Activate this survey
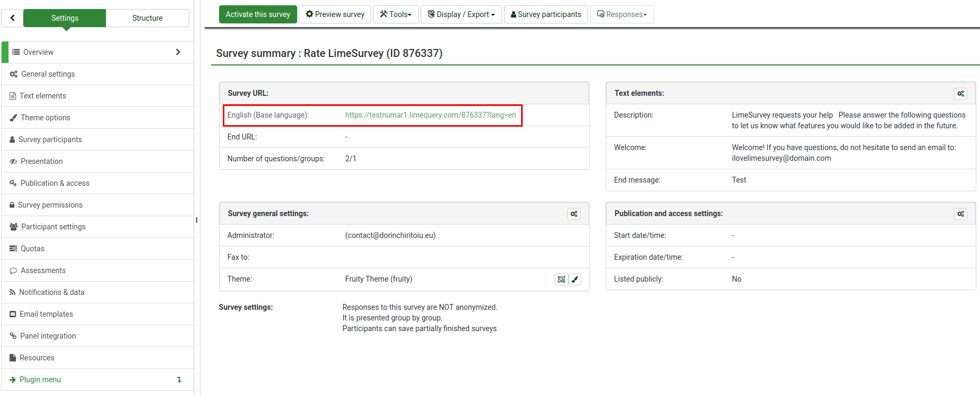 tap(258, 14)
